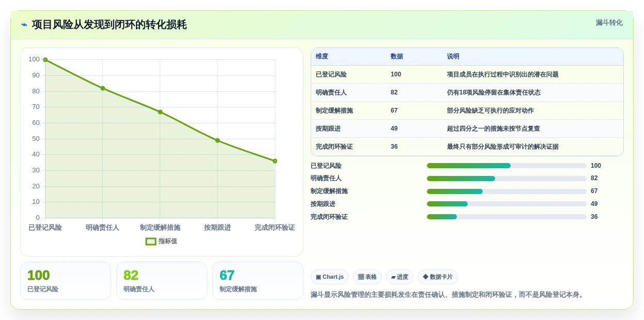Viewport: 644px width, 320px height.
Task: Click table value 49
Action: pos(394,129)
